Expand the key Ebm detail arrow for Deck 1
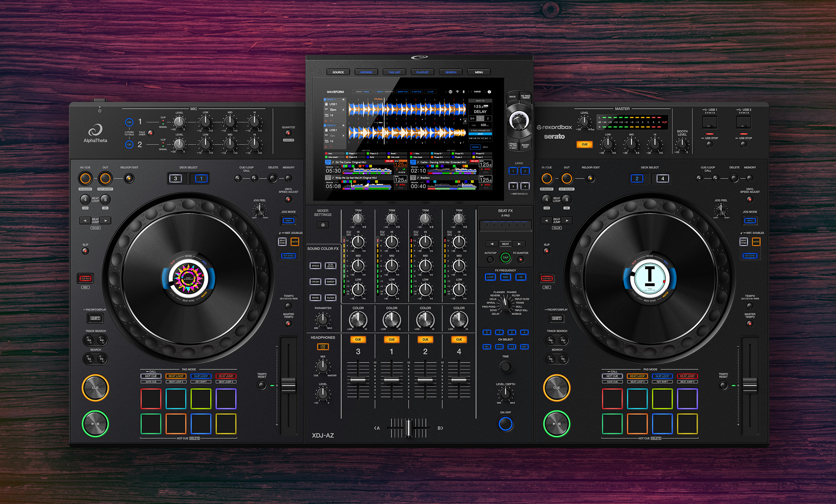 [343, 110]
